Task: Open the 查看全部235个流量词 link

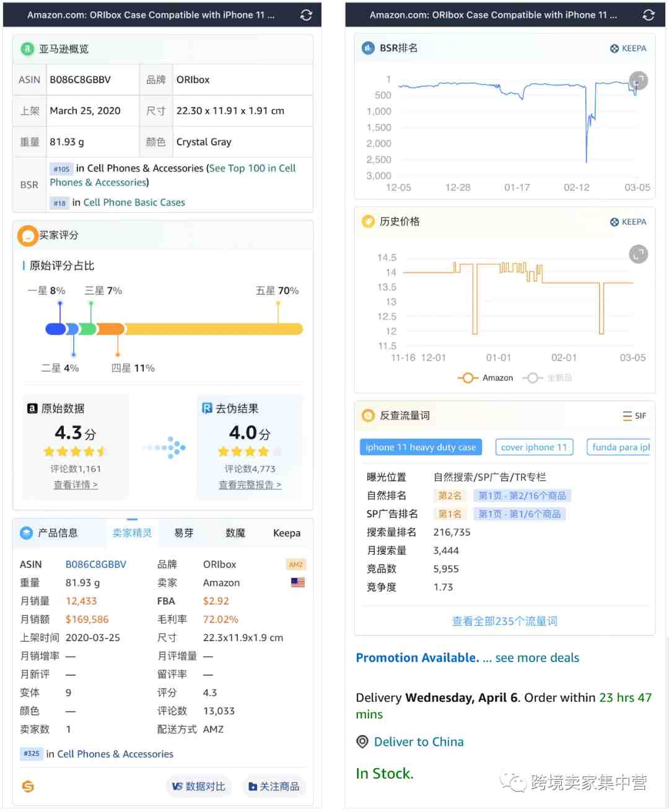Action: [505, 621]
